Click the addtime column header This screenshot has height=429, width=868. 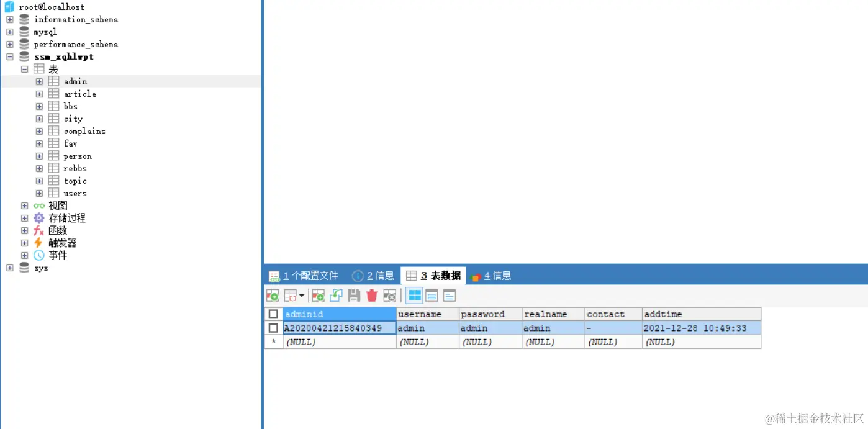(x=702, y=314)
